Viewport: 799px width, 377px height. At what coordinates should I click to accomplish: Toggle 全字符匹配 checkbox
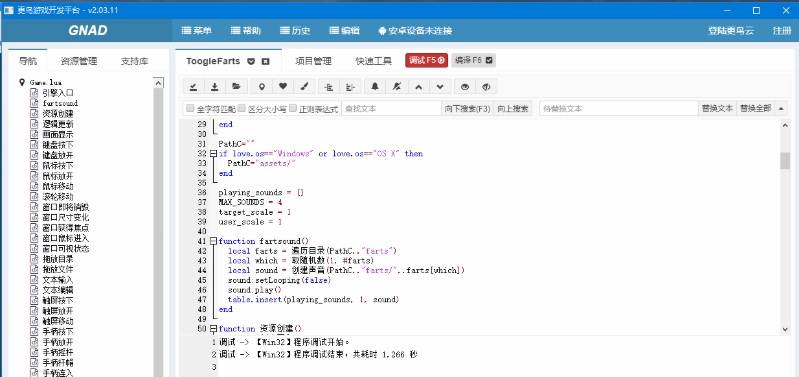point(190,108)
